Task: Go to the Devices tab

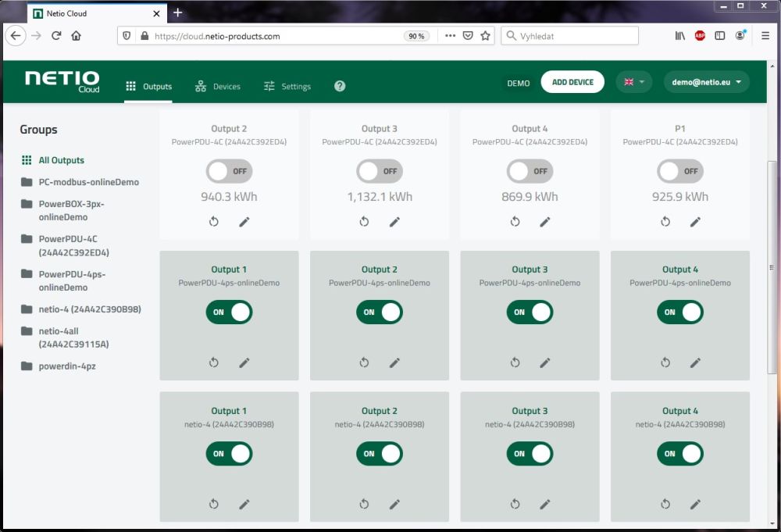Action: tap(218, 86)
